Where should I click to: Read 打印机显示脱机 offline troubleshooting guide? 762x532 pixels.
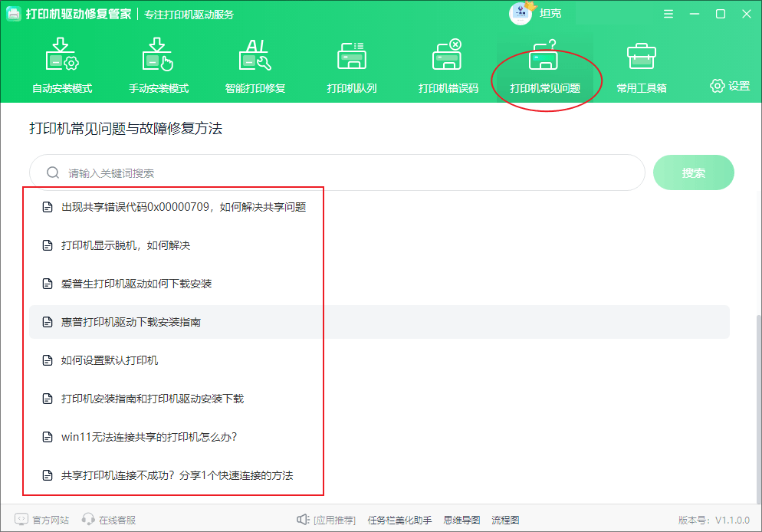click(126, 245)
